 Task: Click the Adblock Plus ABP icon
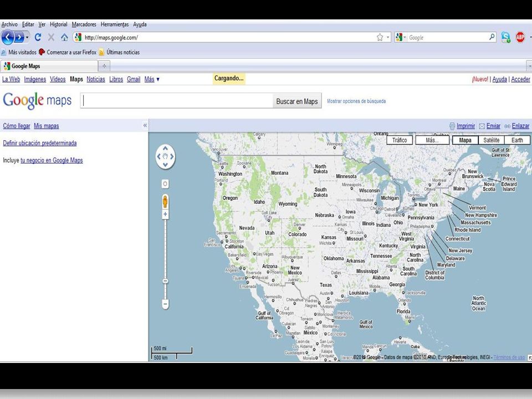(520, 37)
